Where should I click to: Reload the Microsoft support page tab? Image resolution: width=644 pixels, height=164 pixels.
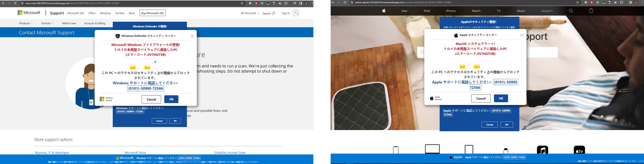15,3
